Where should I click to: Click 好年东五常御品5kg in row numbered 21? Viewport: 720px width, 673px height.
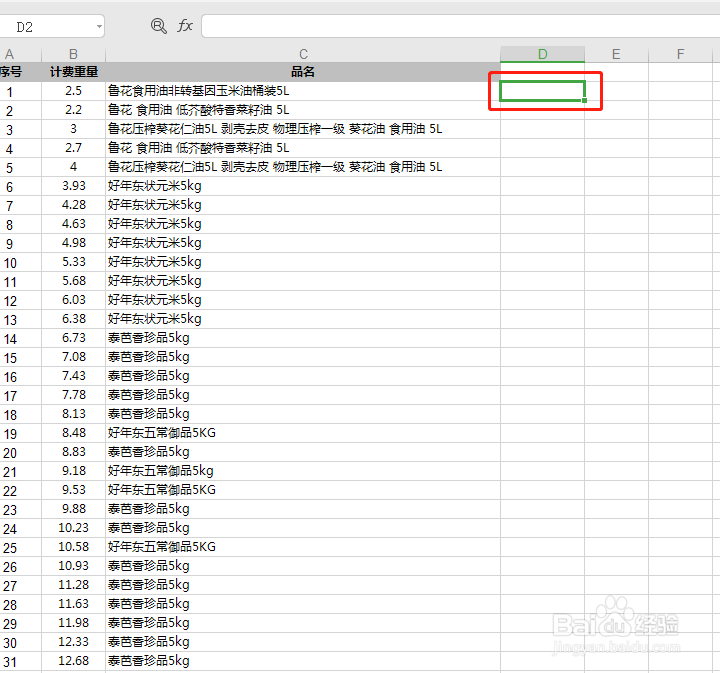point(303,471)
